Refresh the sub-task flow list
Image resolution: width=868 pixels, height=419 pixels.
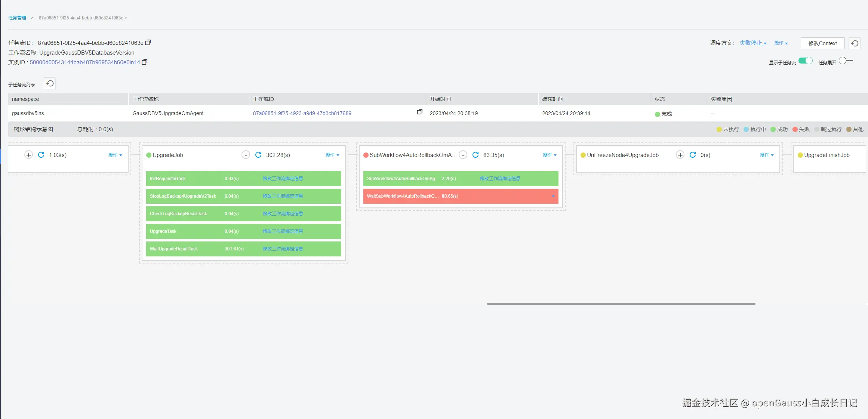point(50,83)
